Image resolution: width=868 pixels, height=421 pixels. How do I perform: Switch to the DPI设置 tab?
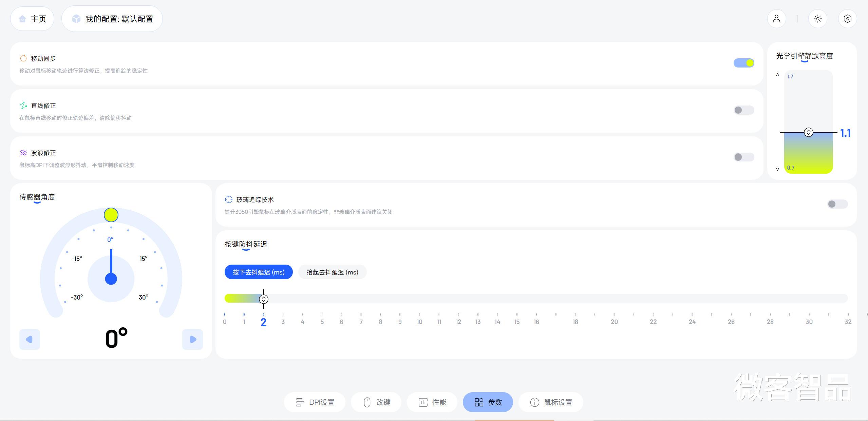(x=315, y=402)
